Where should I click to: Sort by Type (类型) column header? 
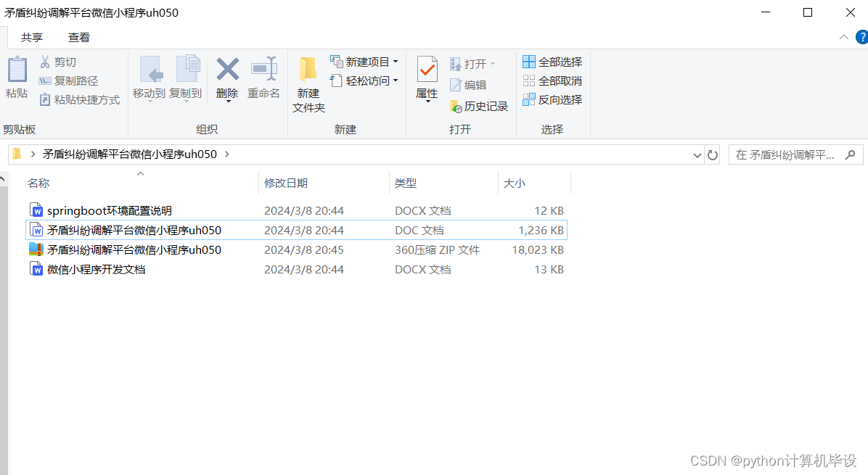click(444, 183)
